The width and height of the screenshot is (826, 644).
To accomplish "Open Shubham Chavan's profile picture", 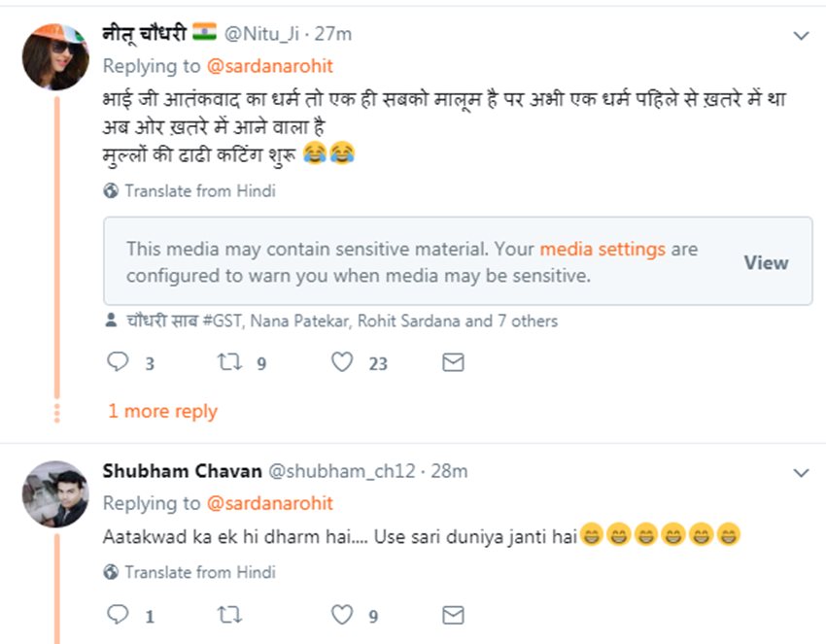I will click(x=55, y=494).
